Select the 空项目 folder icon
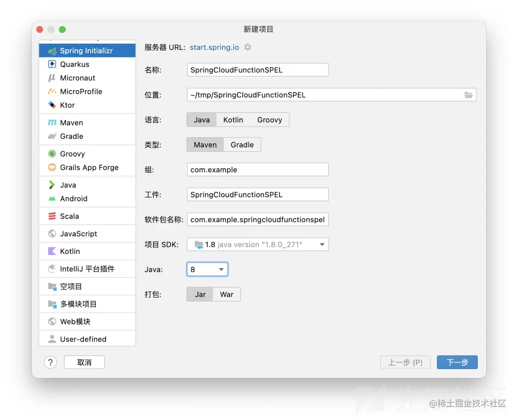Image resolution: width=518 pixels, height=420 pixels. (52, 286)
